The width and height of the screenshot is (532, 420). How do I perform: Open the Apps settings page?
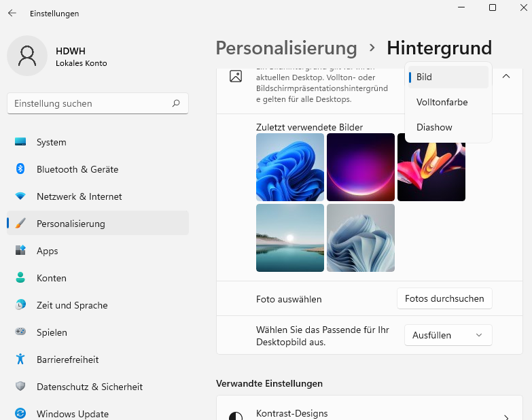click(98, 250)
